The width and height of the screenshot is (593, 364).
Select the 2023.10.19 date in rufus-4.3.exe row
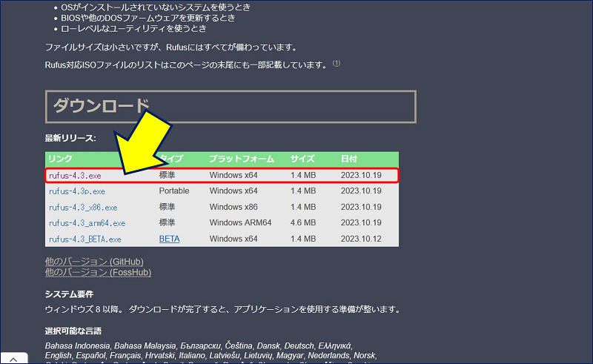(361, 175)
